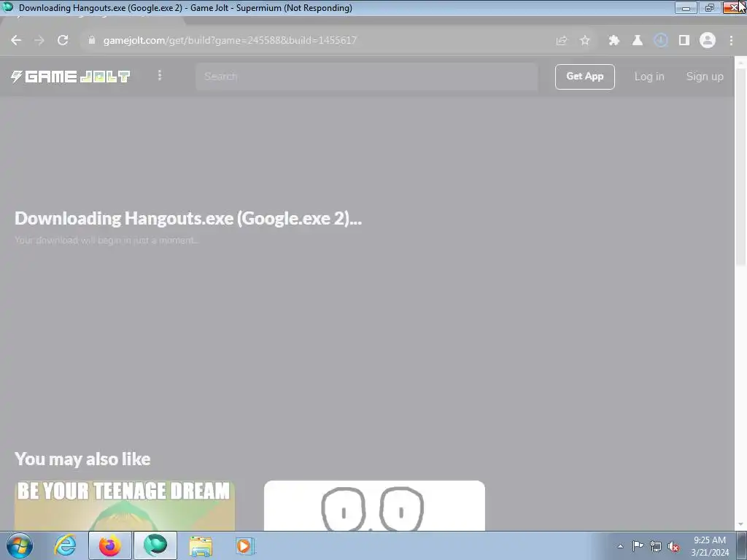Open the Action Center flag icon
Viewport: 747px width, 560px height.
pos(638,546)
